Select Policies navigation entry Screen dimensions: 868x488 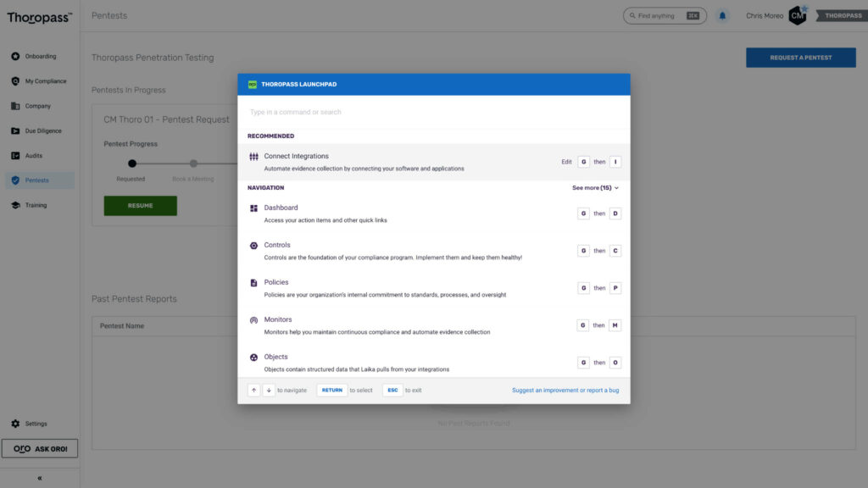tap(434, 288)
